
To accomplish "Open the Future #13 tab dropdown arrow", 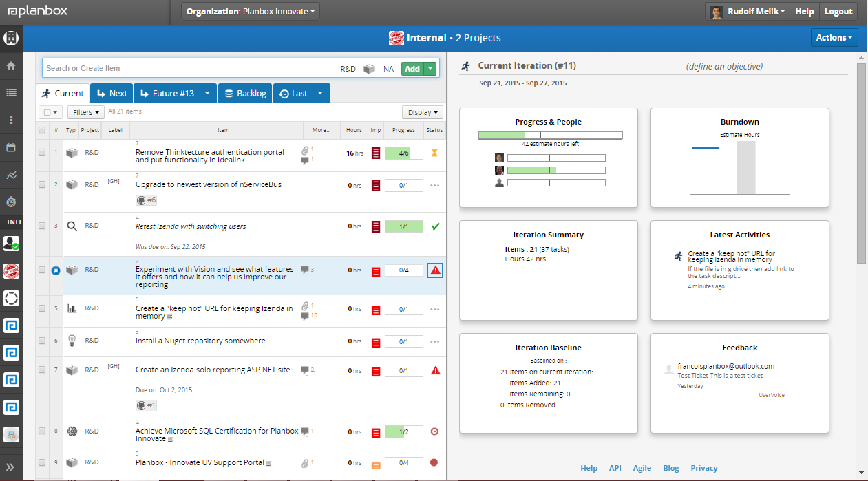I will click(207, 94).
